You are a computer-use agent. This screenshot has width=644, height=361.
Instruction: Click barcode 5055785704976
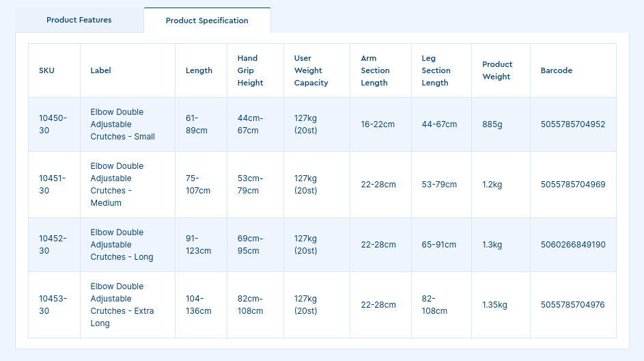[573, 305]
